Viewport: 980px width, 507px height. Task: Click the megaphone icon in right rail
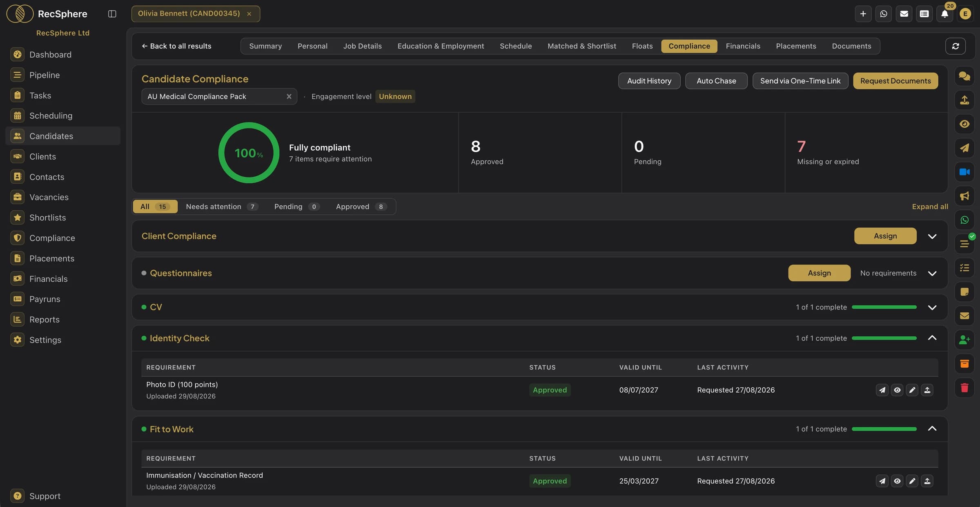tap(964, 196)
